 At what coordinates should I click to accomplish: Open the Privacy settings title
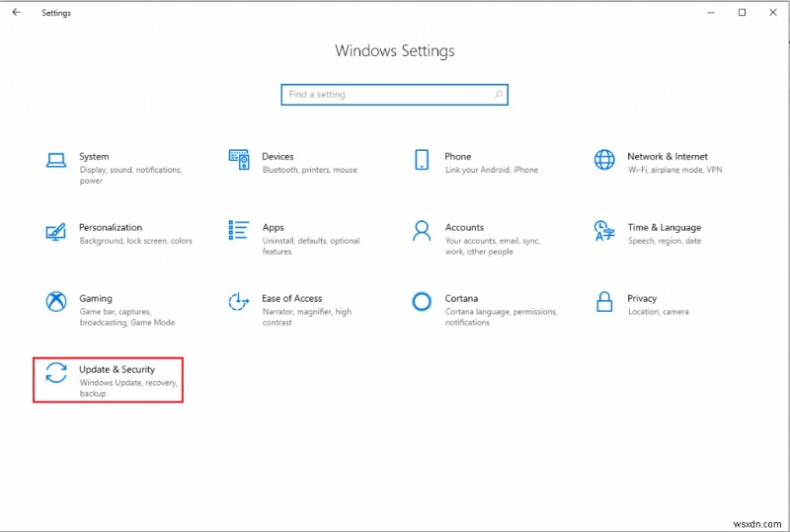(642, 299)
